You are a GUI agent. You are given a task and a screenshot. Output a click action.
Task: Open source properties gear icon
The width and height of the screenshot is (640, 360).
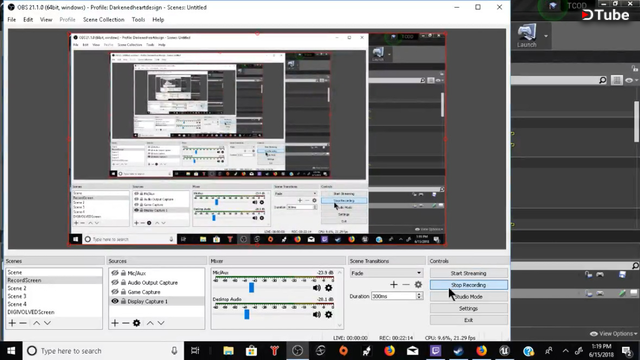coord(137,323)
